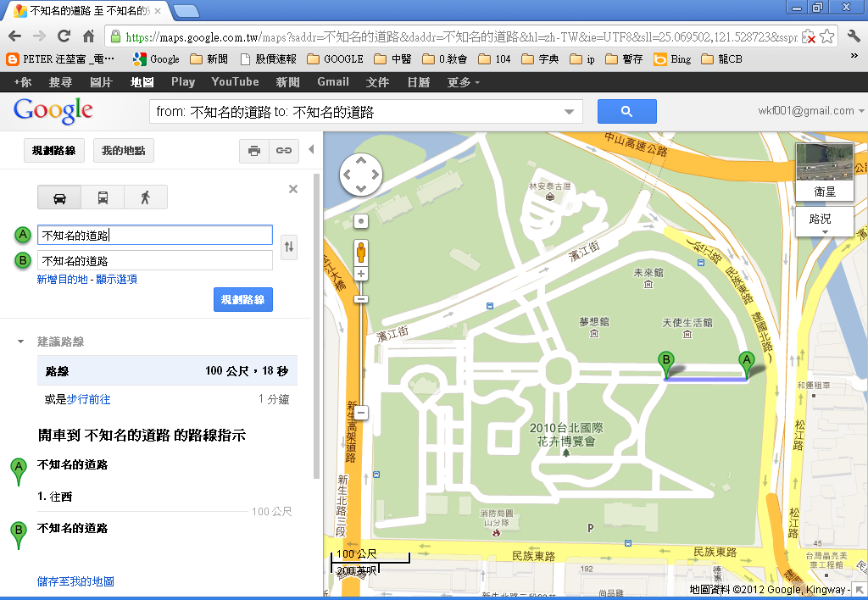Click the 新增目的地 link
The height and width of the screenshot is (600, 868).
(62, 280)
